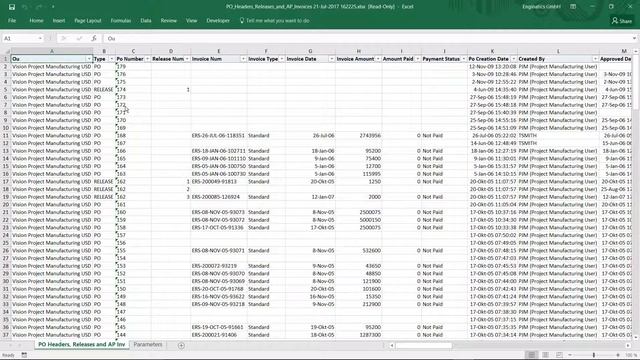640x360 pixels.
Task: Open the Invoice Amount filter dropdown
Action: tap(378, 59)
